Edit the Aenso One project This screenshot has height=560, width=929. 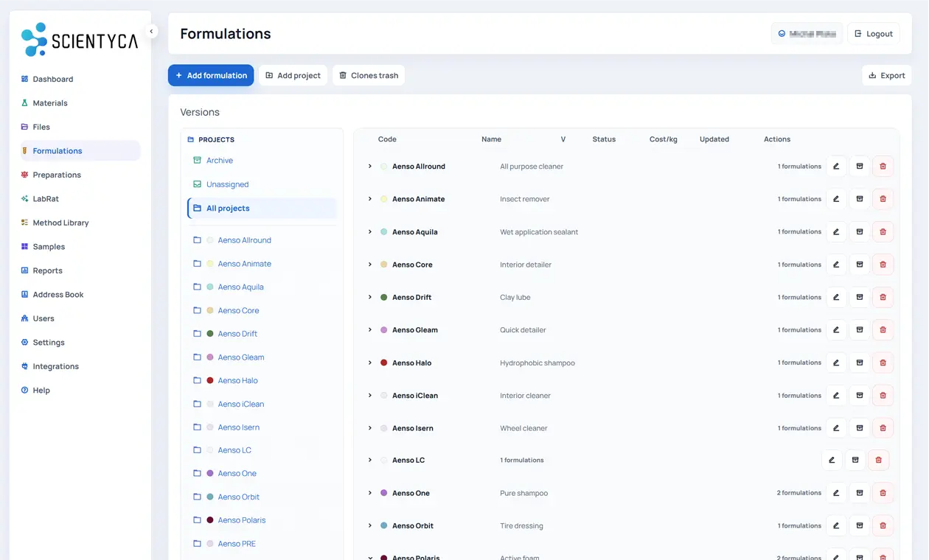point(836,493)
